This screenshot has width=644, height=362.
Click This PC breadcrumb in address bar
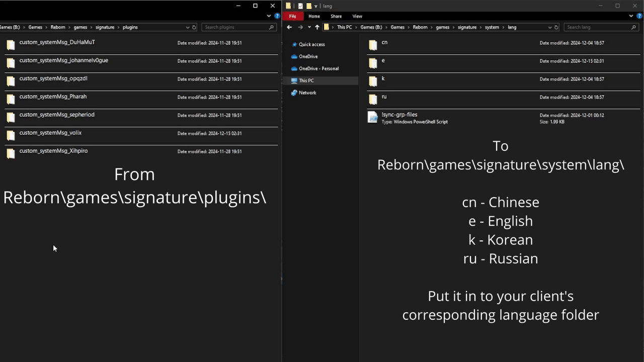345,27
